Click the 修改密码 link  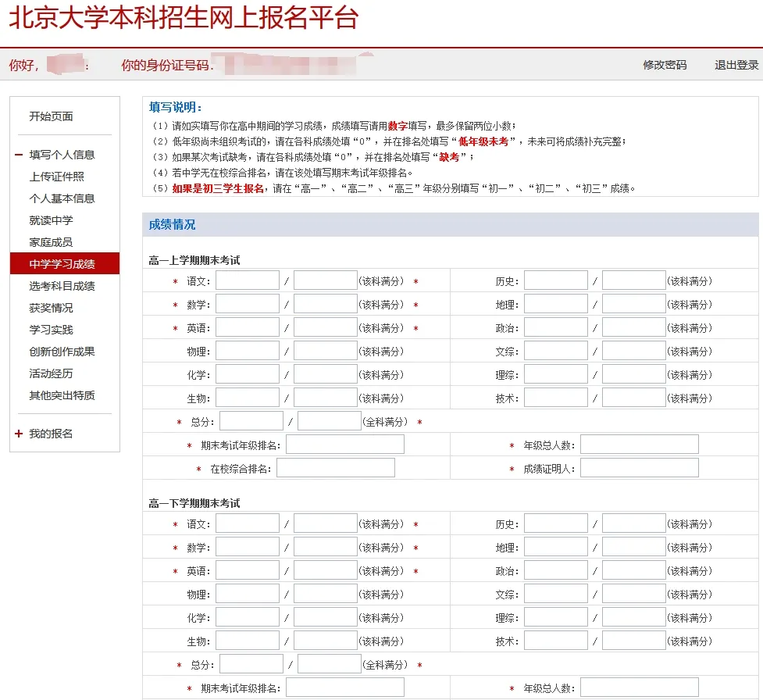665,65
